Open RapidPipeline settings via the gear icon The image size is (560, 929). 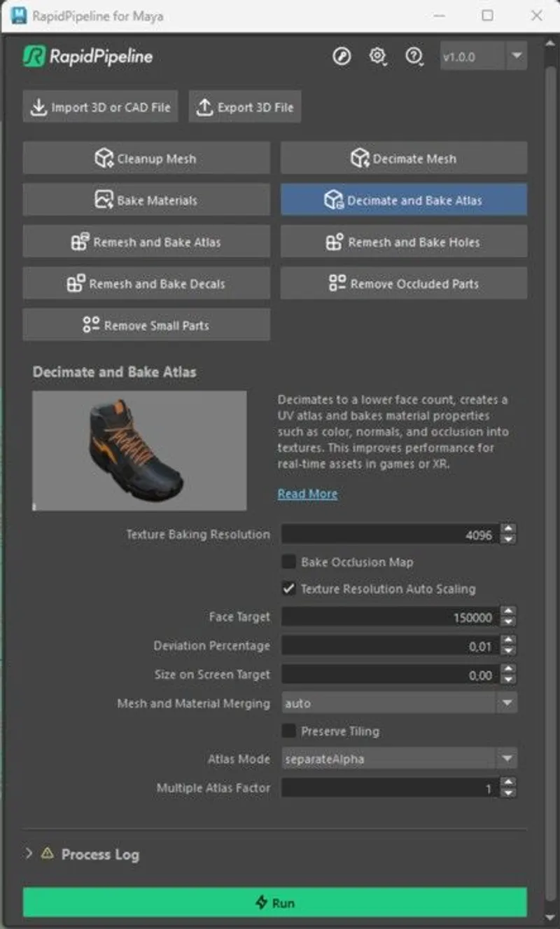(377, 57)
